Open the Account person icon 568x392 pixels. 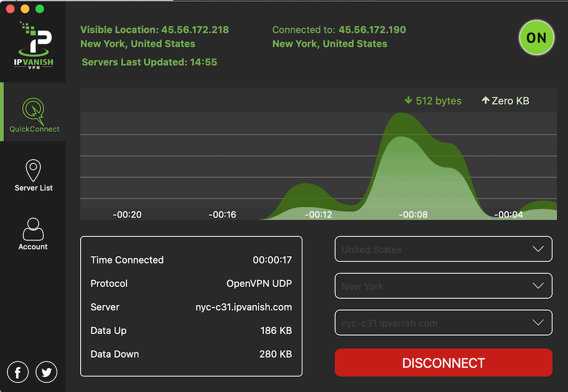[x=33, y=228]
